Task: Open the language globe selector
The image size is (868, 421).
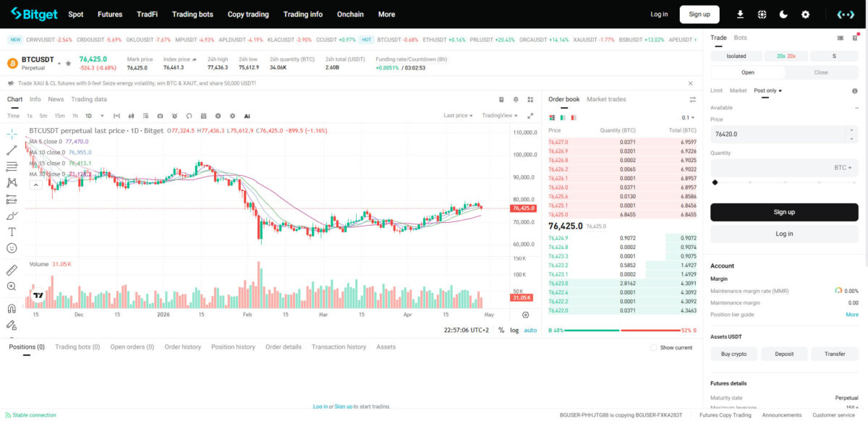Action: point(762,14)
